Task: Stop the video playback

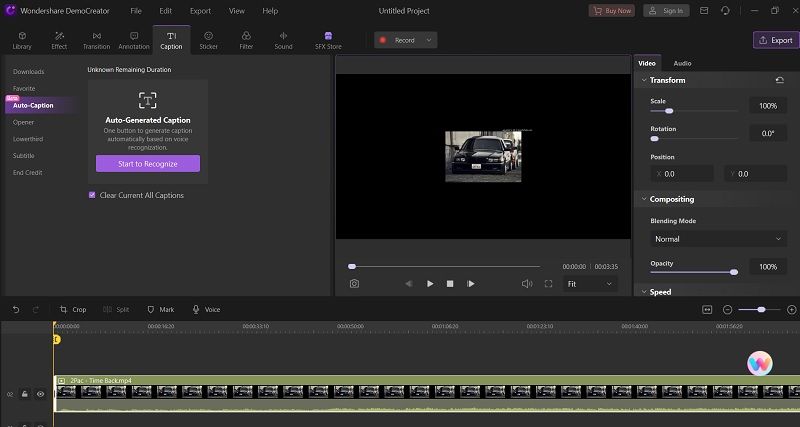Action: coord(450,284)
